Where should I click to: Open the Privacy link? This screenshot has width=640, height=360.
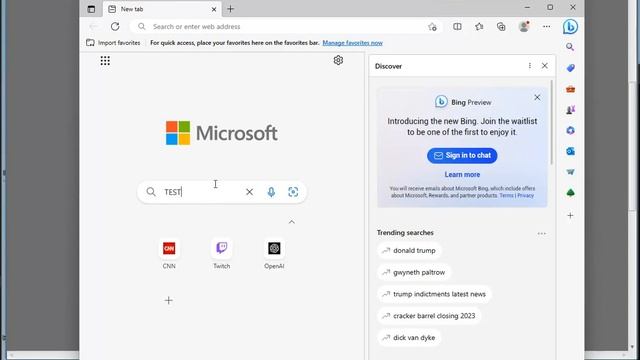point(525,196)
